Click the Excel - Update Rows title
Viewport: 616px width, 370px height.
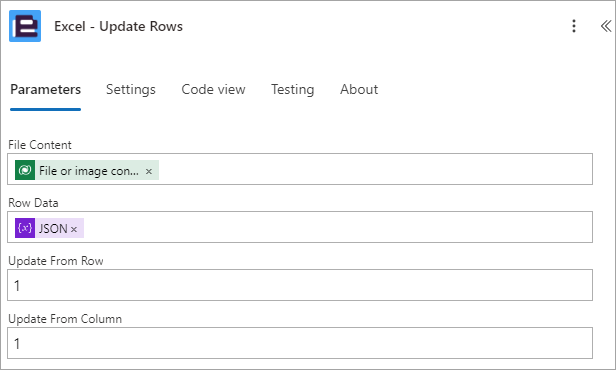click(118, 26)
